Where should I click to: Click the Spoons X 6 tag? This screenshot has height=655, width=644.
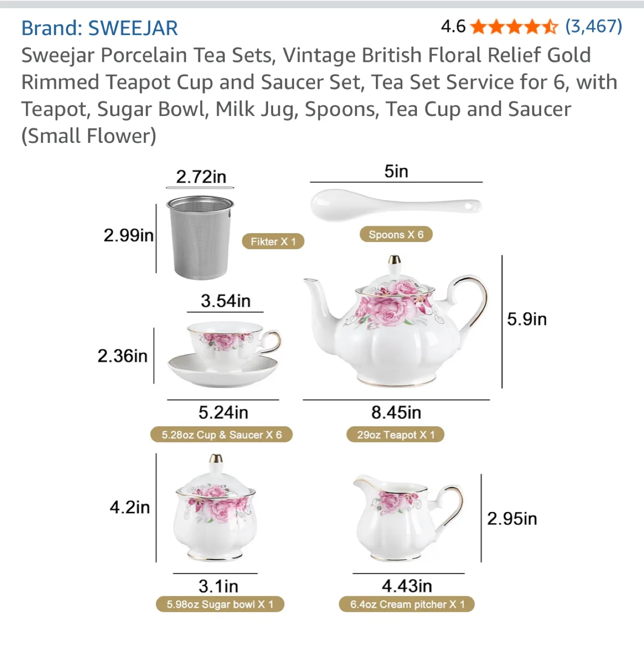[396, 234]
